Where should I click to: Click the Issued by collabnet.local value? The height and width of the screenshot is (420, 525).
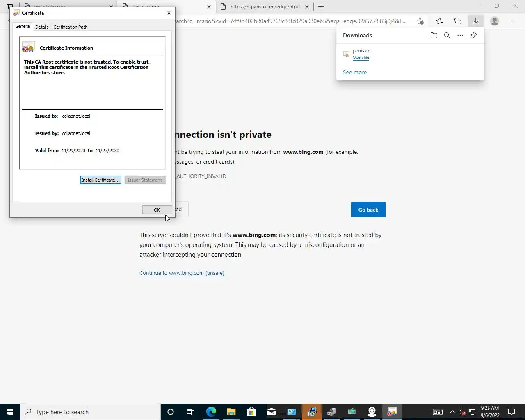point(76,133)
